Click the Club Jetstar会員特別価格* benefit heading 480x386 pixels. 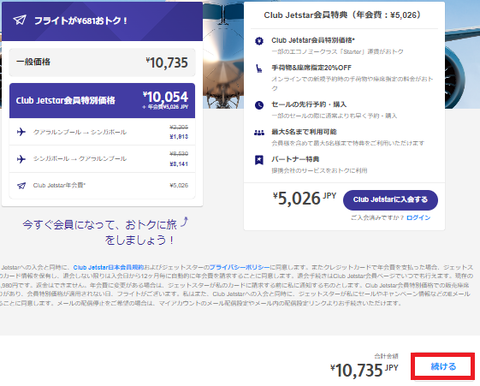pos(313,40)
